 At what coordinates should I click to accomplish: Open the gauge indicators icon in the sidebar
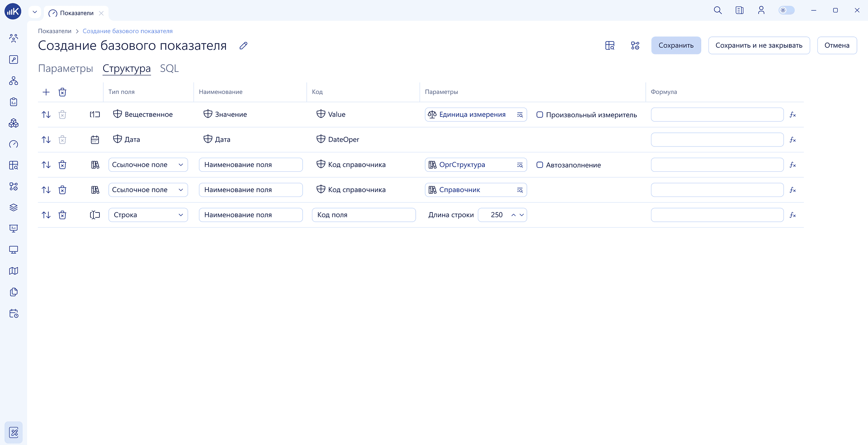(14, 144)
